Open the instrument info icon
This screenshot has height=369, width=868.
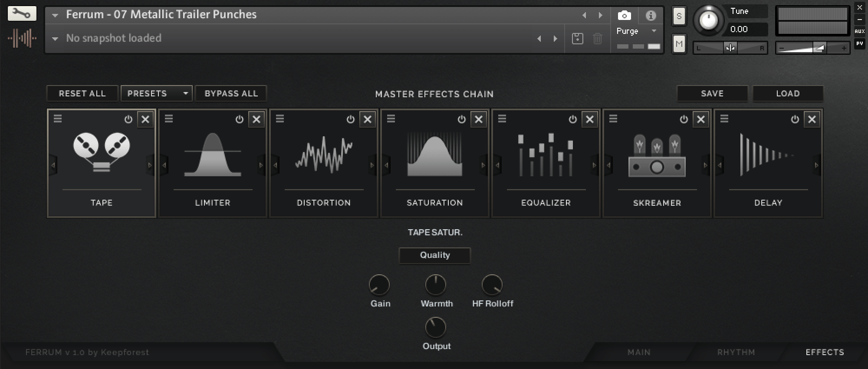(651, 16)
